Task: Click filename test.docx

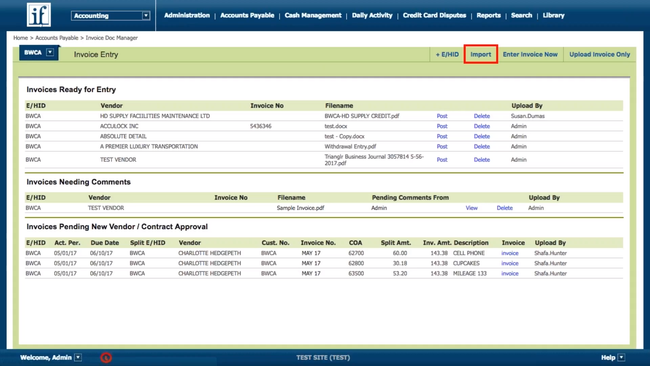Action: pos(336,126)
